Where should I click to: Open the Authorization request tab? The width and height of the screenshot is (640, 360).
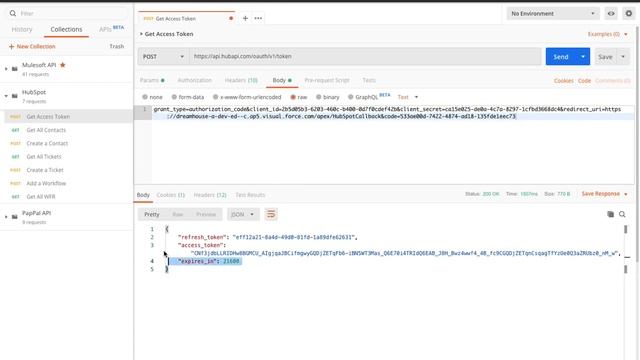click(x=195, y=80)
